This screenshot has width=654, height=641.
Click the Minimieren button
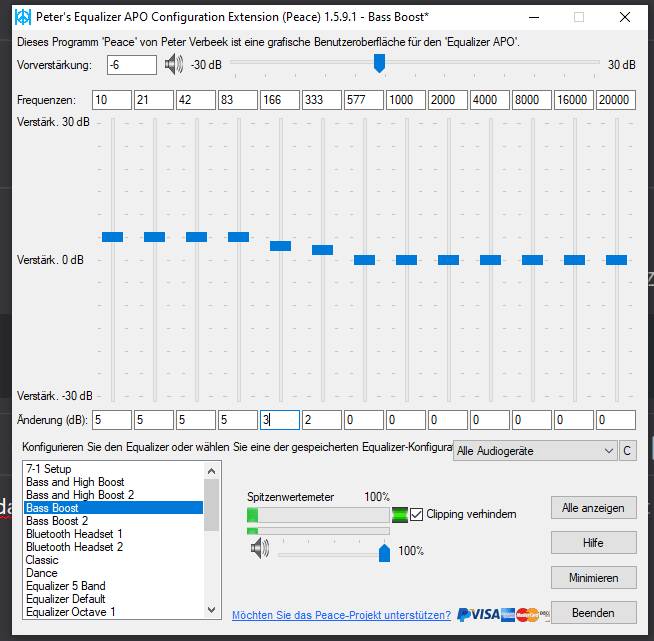click(x=594, y=578)
